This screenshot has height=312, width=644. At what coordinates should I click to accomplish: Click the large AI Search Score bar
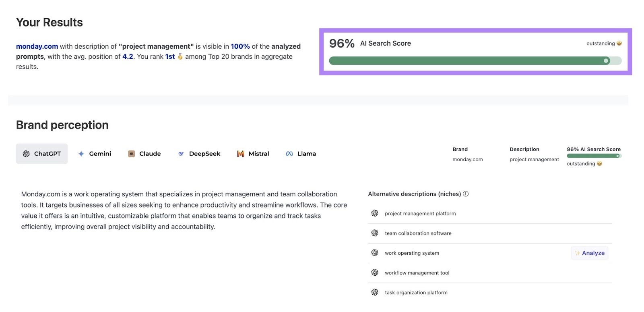click(x=475, y=61)
